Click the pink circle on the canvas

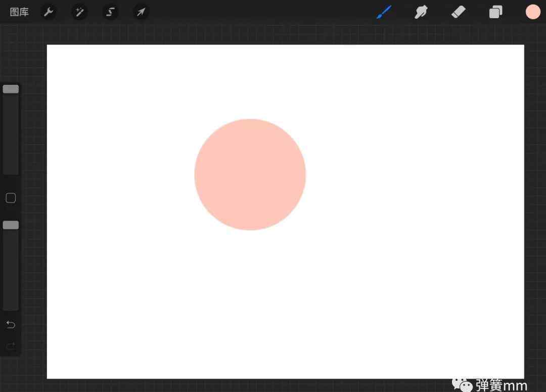point(250,175)
